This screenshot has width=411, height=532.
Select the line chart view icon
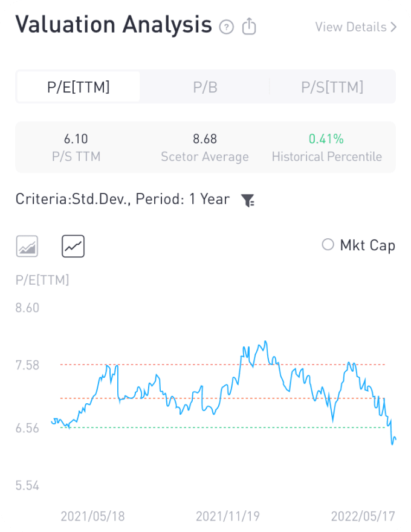(73, 247)
